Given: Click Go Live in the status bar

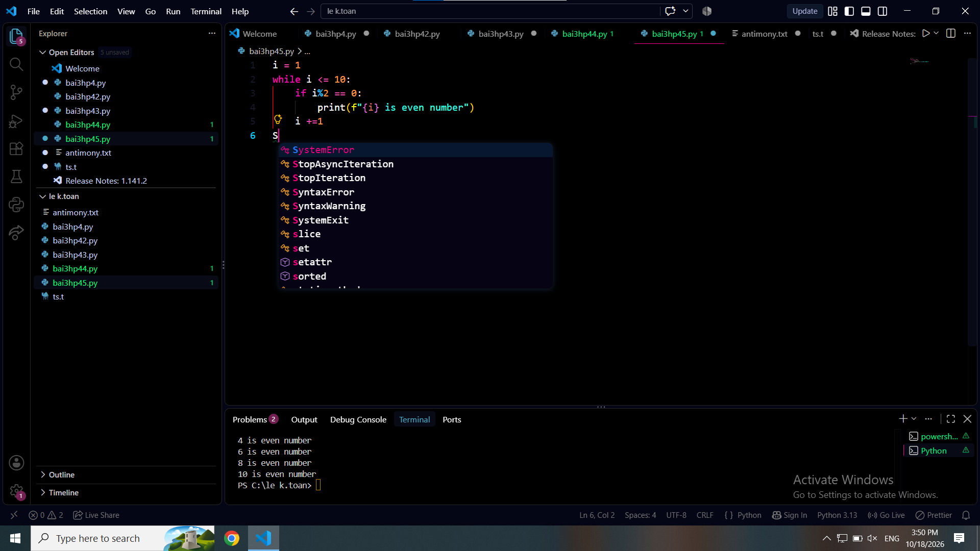Looking at the screenshot, I should pos(886,515).
